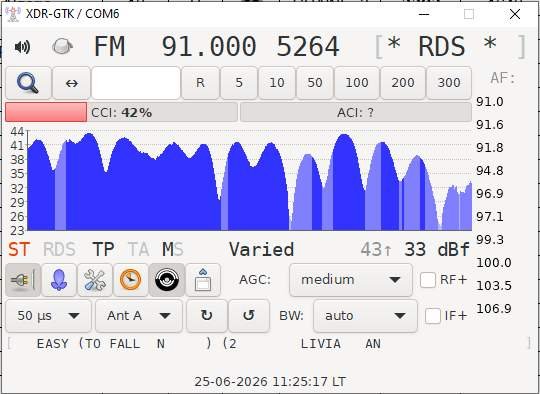Click the stay-on-top window icon
Screen dimensions: 540x394
pos(203,280)
